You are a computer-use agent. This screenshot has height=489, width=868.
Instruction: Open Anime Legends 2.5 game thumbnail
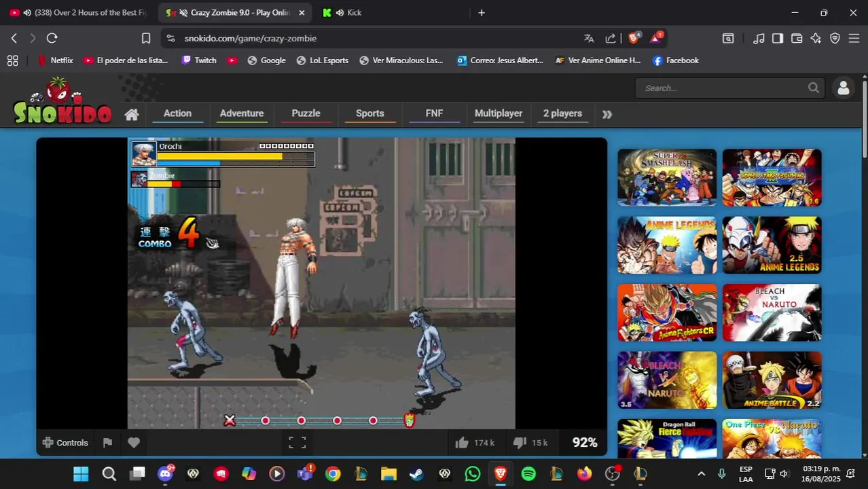tap(772, 245)
